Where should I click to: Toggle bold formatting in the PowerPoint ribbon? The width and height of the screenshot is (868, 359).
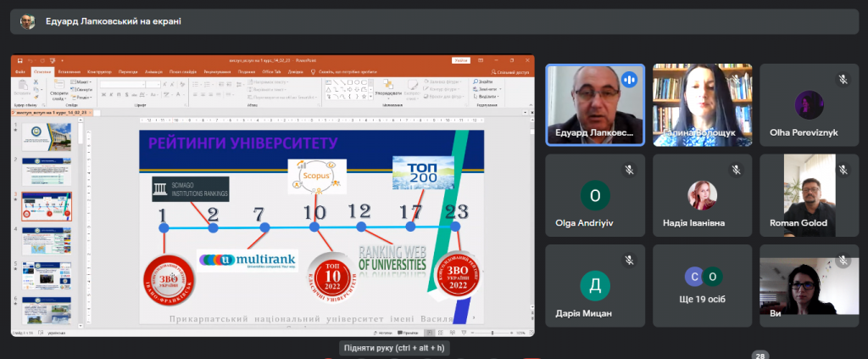[103, 94]
